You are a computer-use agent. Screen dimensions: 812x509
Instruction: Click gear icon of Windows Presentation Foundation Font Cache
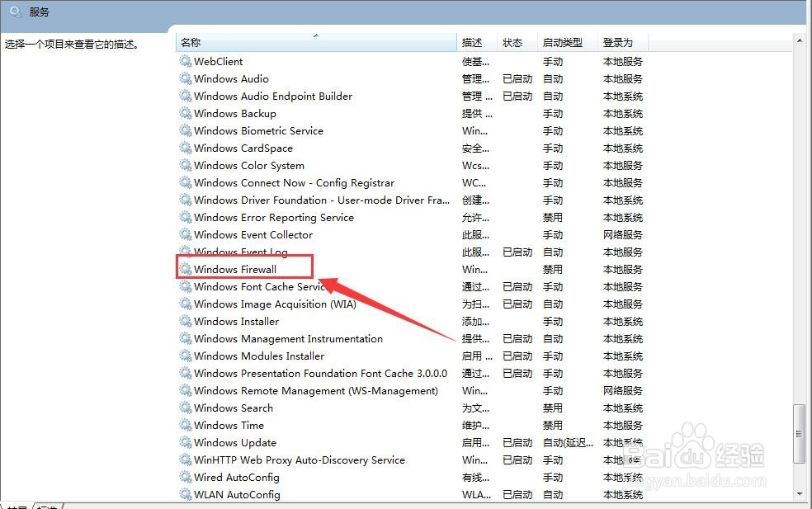(x=186, y=374)
